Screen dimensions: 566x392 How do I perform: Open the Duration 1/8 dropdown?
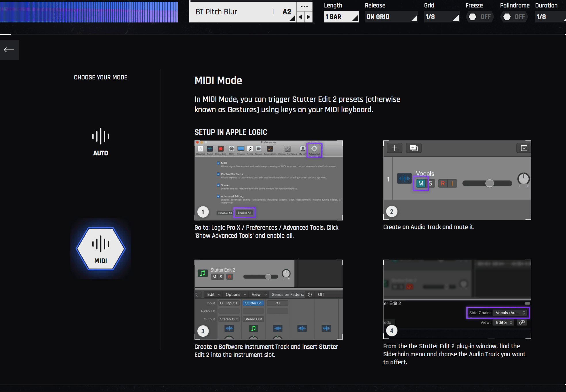point(550,17)
